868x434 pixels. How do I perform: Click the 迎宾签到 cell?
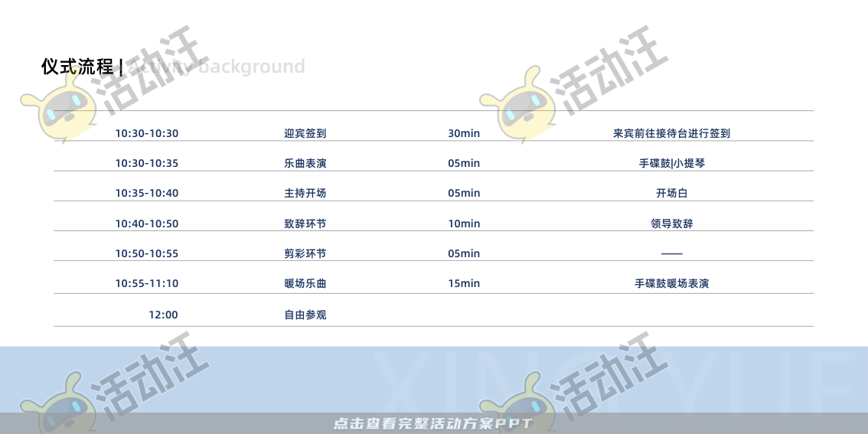pyautogui.click(x=305, y=133)
